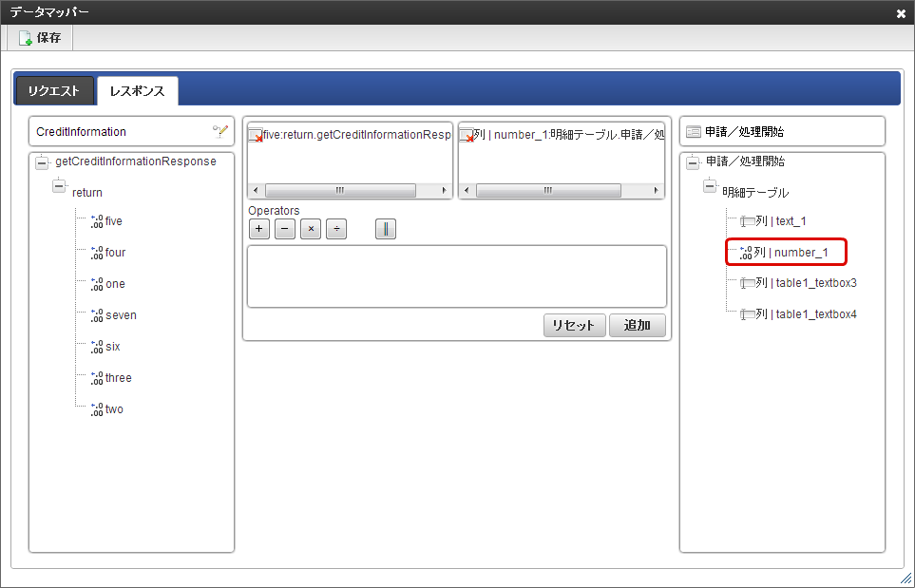This screenshot has width=915, height=588.
Task: Click the 明細テーブル node label
Action: coord(755,193)
